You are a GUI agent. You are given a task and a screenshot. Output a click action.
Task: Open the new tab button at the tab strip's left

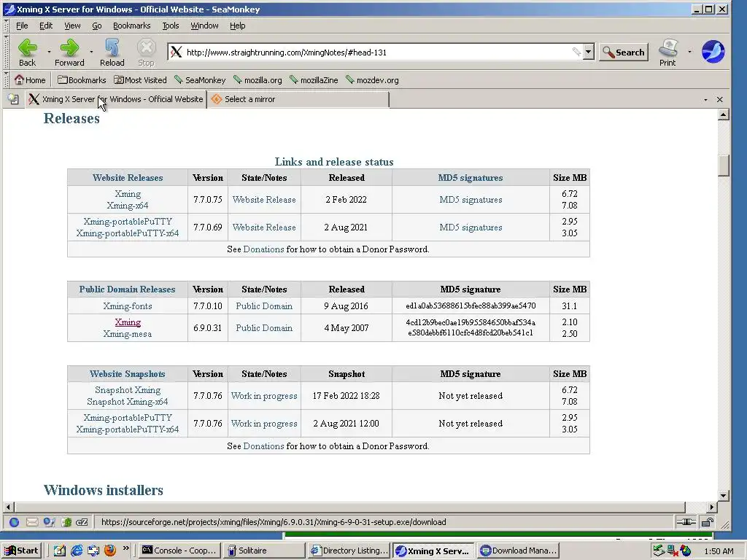[13, 99]
